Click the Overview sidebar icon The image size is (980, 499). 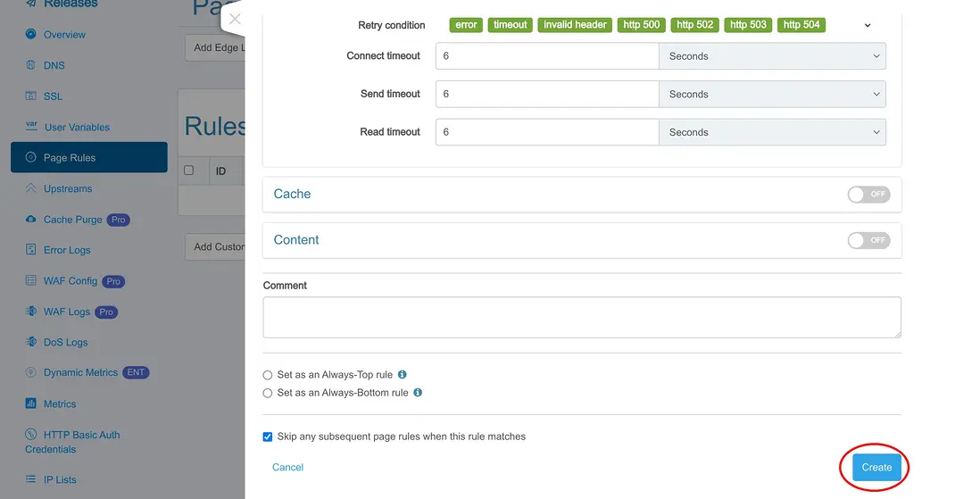tap(31, 35)
